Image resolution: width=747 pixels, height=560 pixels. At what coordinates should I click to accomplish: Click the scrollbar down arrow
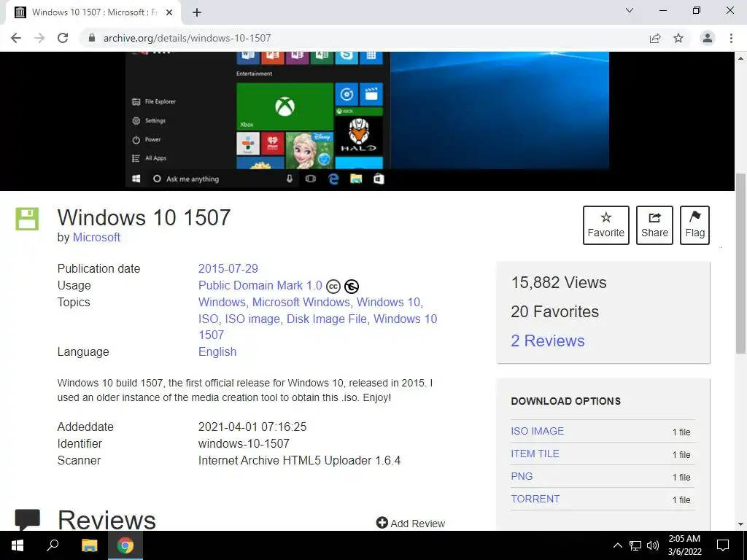coord(740,524)
